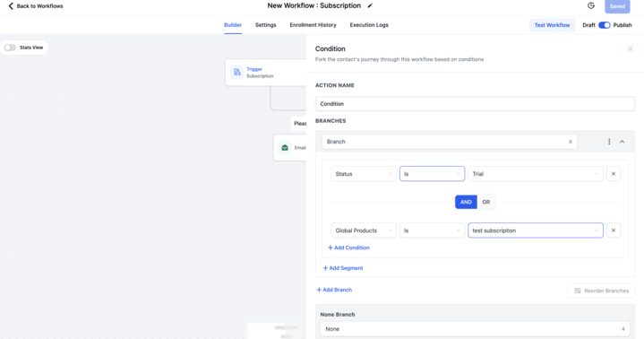Click Test Workflow button
This screenshot has height=339, width=644.
552,25
